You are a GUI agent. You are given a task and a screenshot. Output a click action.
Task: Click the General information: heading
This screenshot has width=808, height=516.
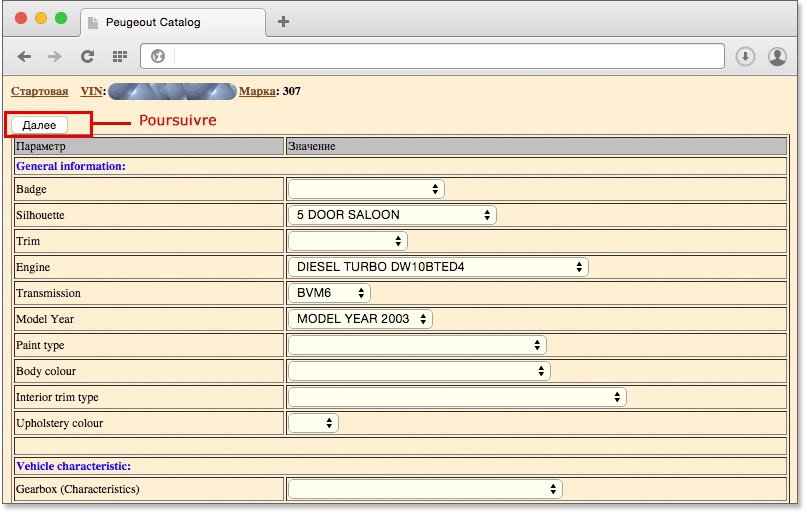coord(71,166)
